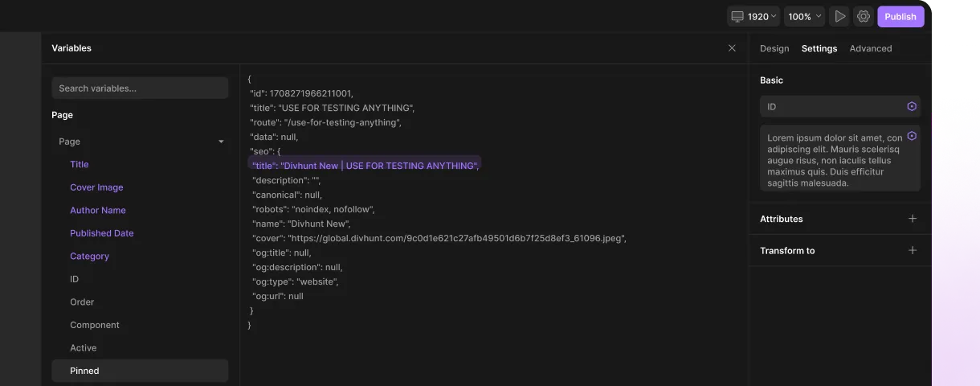Add an attribute with plus icon

point(913,219)
